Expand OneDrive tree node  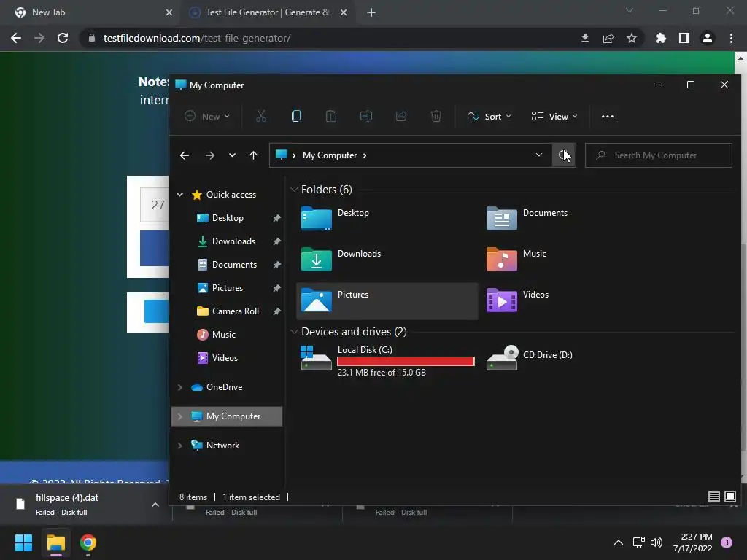[180, 387]
